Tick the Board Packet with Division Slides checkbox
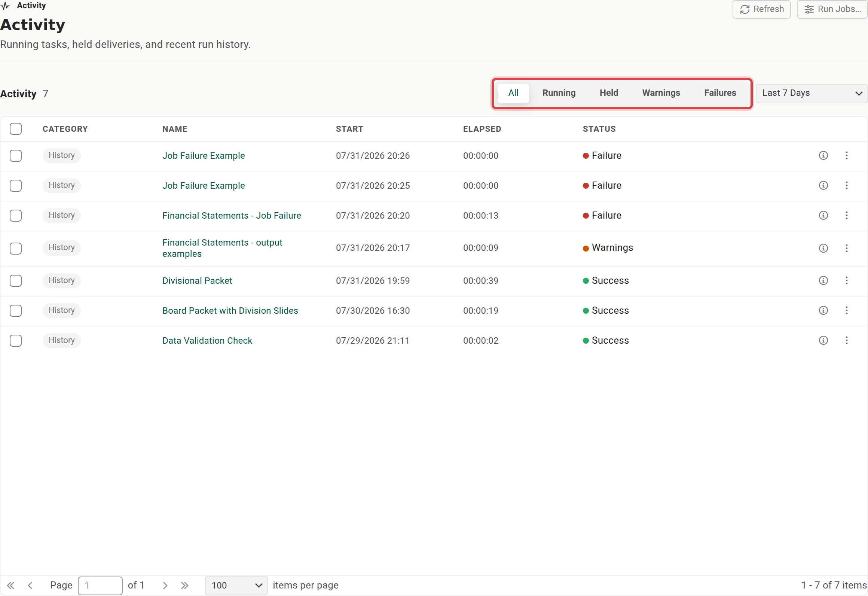868x596 pixels. [x=16, y=311]
